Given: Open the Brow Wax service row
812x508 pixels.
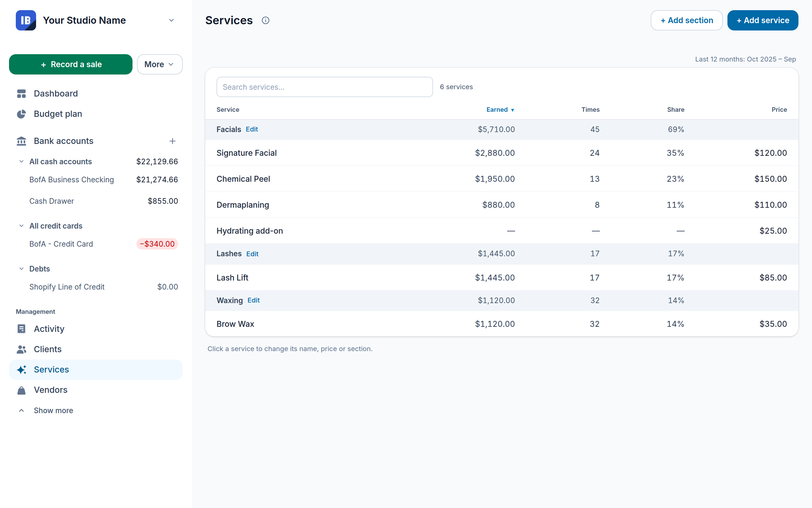Looking at the screenshot, I should tap(502, 323).
